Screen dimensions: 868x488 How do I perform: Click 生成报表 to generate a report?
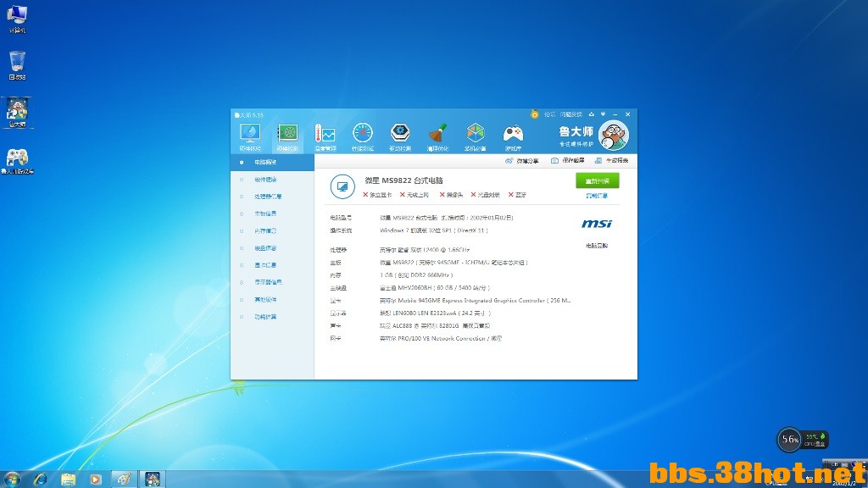611,161
